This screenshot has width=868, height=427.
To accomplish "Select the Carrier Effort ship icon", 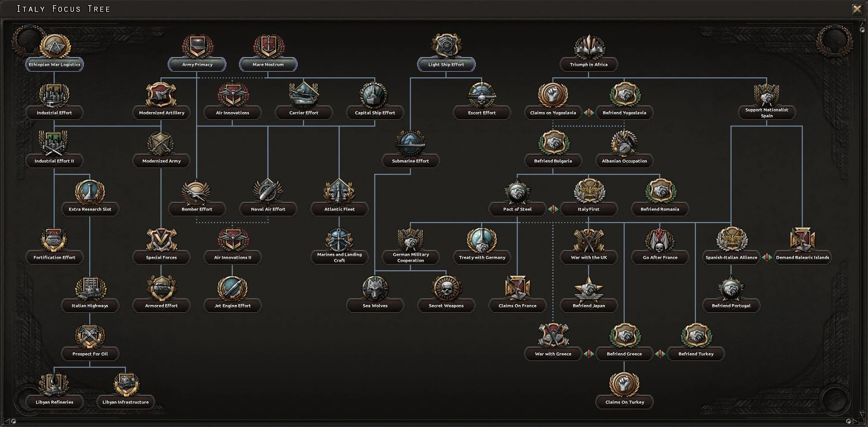I will [x=304, y=95].
